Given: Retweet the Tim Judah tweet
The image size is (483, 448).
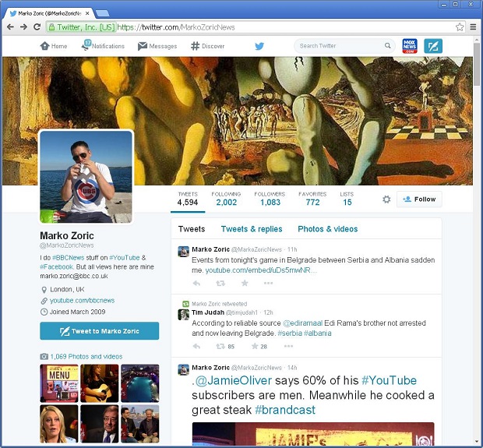Looking at the screenshot, I should coord(220,346).
